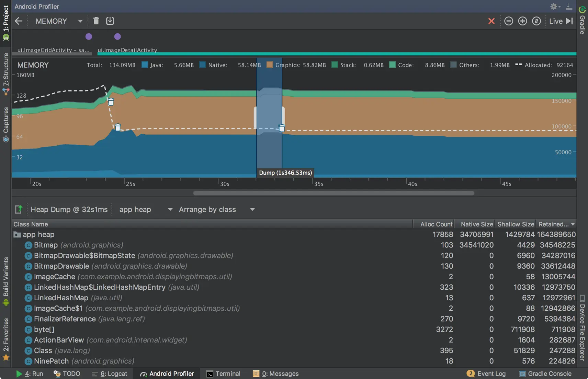Jump to Live timeline view
The height and width of the screenshot is (379, 588).
coord(561,21)
